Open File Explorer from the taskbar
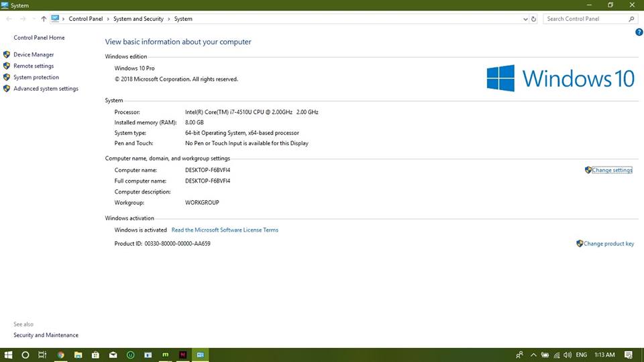Viewport: 644px width, 362px height. coord(78,355)
